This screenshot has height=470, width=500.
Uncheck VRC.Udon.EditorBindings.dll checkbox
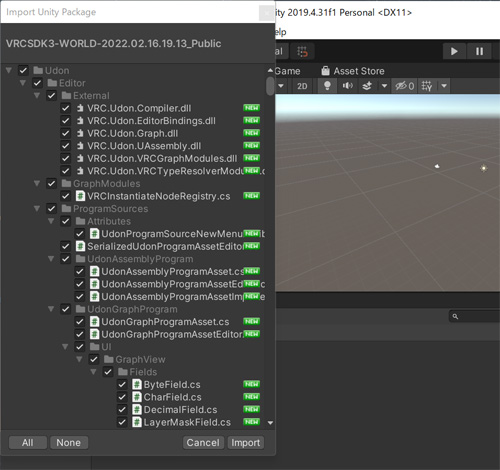[65, 121]
